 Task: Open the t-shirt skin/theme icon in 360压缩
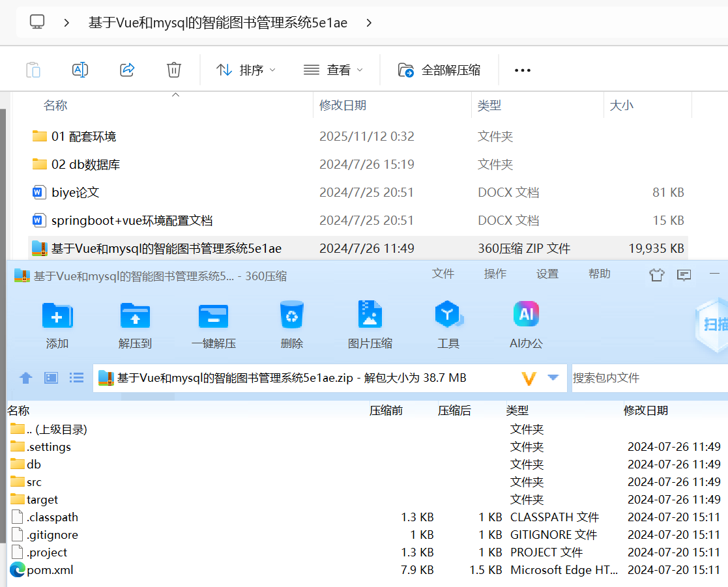point(656,276)
